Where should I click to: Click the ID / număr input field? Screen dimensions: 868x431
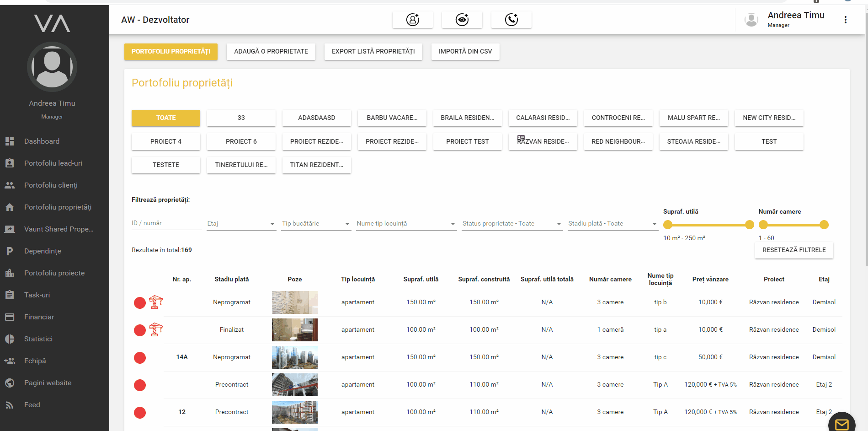point(166,223)
